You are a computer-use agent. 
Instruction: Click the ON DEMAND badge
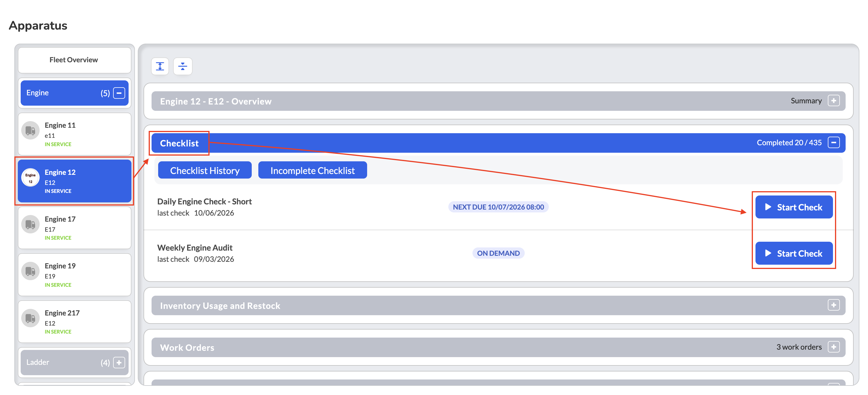(x=498, y=253)
